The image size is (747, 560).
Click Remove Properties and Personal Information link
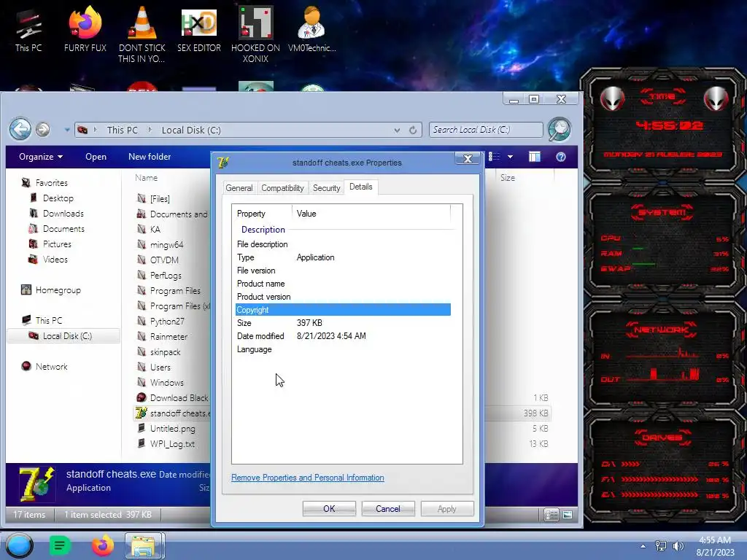pos(308,478)
